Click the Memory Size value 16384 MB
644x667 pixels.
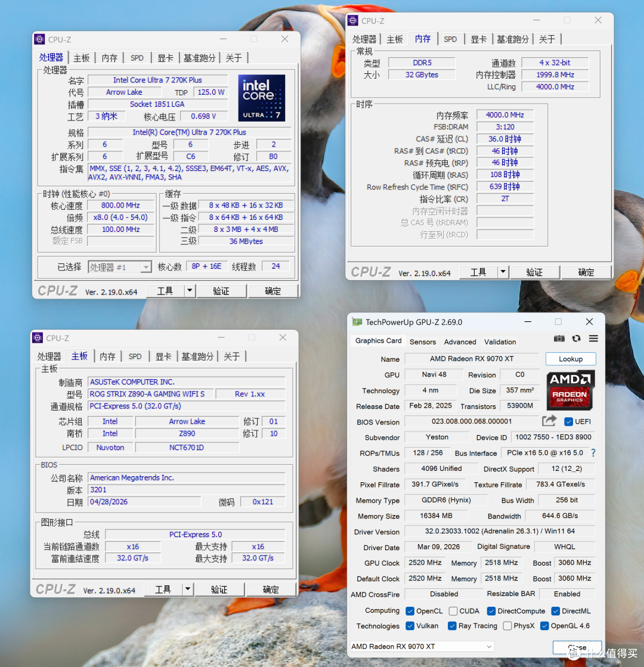(436, 516)
